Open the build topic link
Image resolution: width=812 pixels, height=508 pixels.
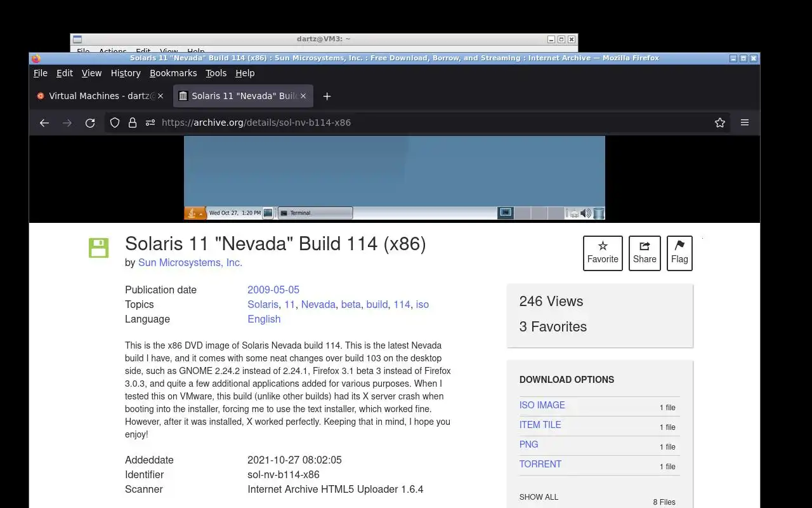click(377, 304)
